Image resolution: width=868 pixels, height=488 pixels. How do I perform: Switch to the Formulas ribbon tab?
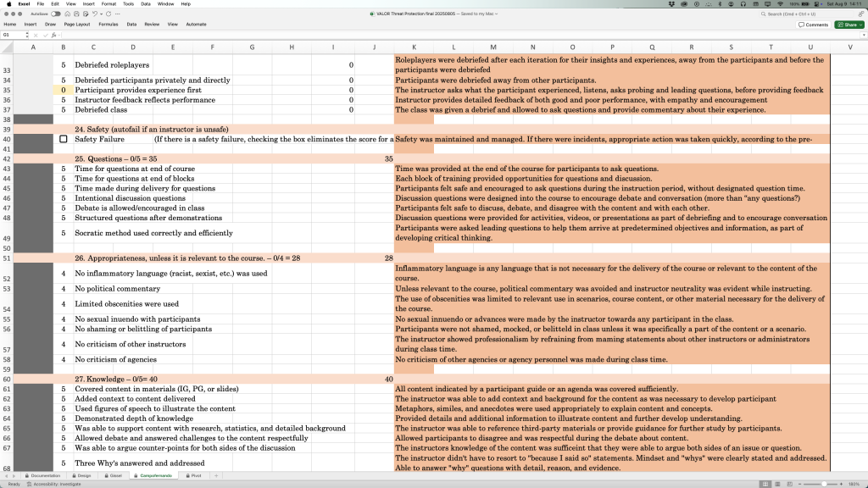point(108,25)
